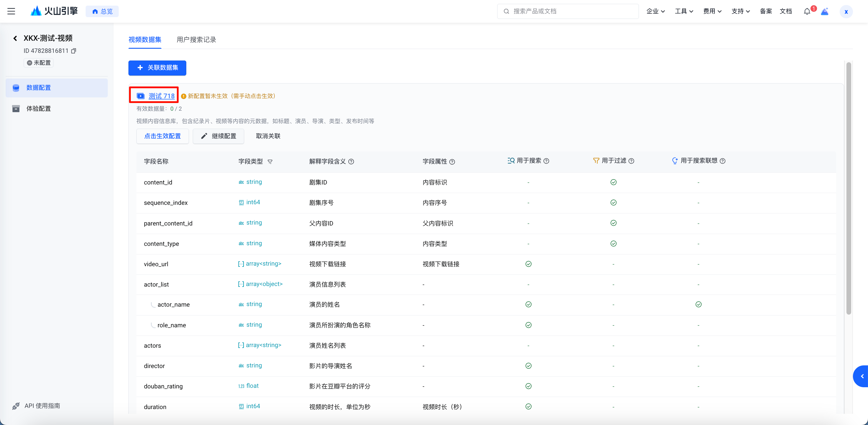This screenshot has width=868, height=425.
Task: Expand the 费用 dropdown
Action: click(x=712, y=11)
